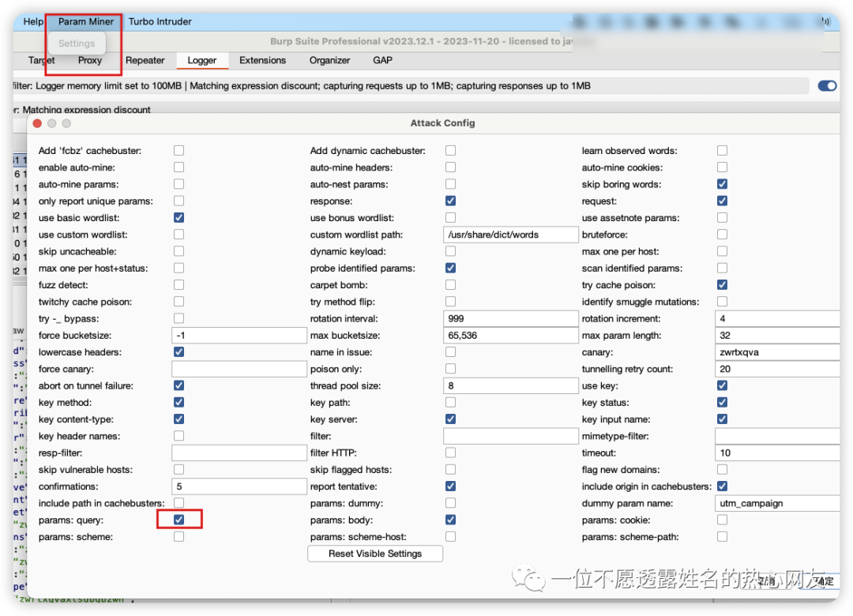Enable the bruteforce checkbox
The image size is (853, 616).
click(x=722, y=235)
